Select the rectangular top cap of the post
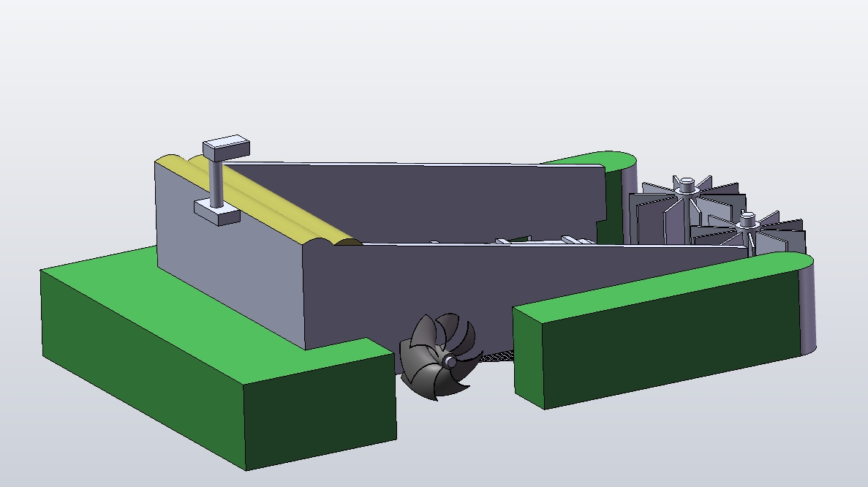The width and height of the screenshot is (868, 487). click(x=227, y=148)
